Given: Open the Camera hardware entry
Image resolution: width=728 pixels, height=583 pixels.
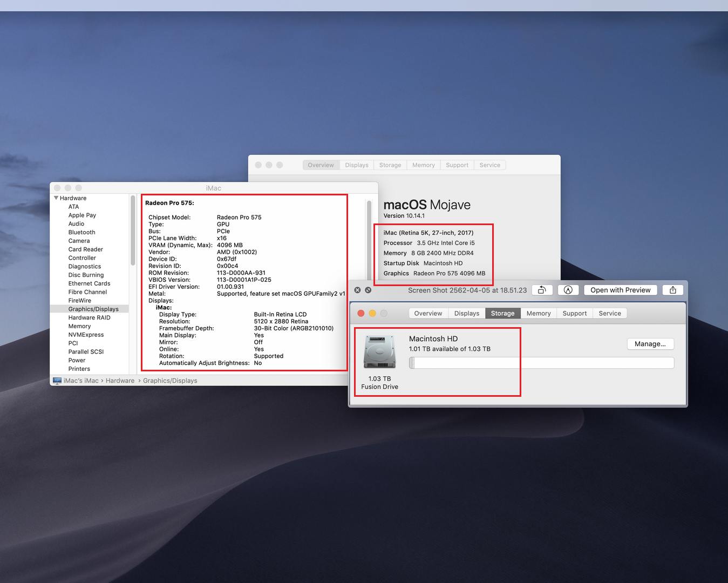Looking at the screenshot, I should point(79,241).
